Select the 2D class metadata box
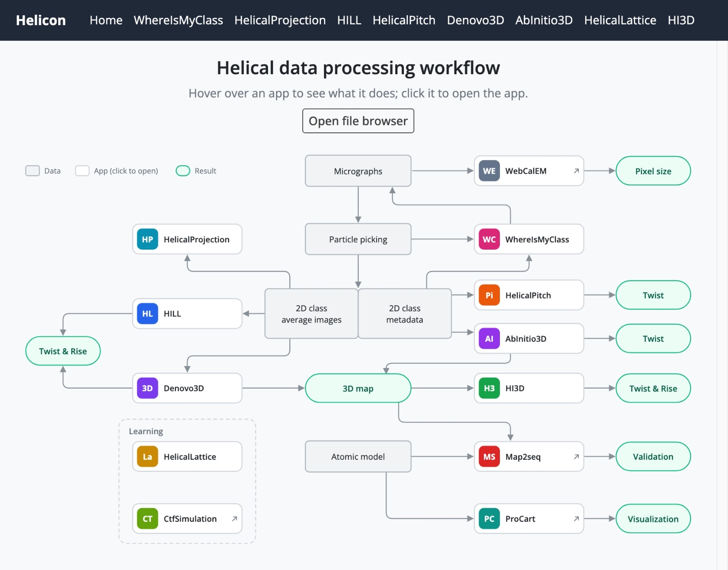Viewport: 728px width, 570px height. point(405,313)
